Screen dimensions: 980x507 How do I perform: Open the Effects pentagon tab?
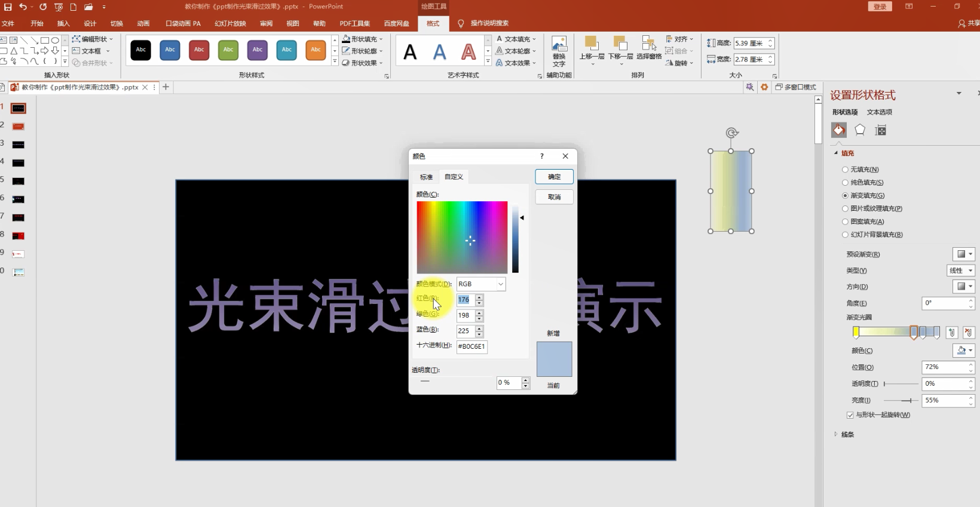pyautogui.click(x=860, y=130)
